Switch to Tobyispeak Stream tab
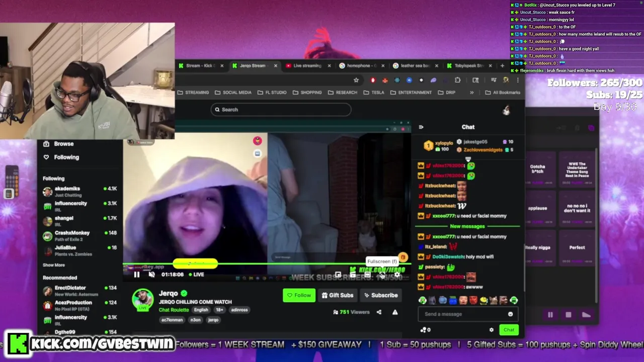Image resolution: width=644 pixels, height=362 pixels. (468, 66)
